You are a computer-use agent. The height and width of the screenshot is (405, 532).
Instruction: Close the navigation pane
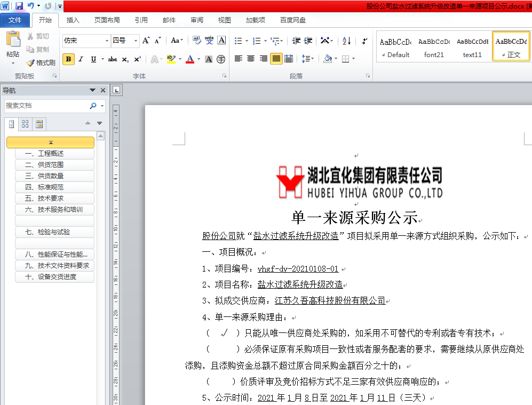103,90
